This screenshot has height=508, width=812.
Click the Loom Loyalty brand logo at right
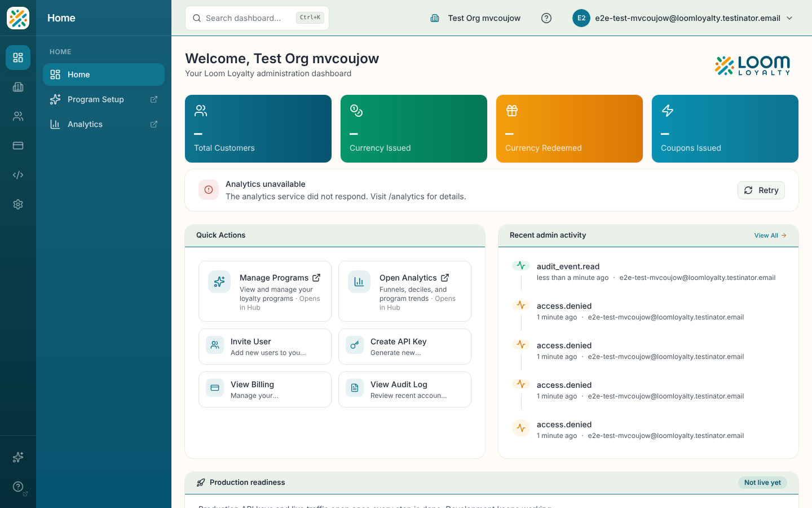click(753, 65)
